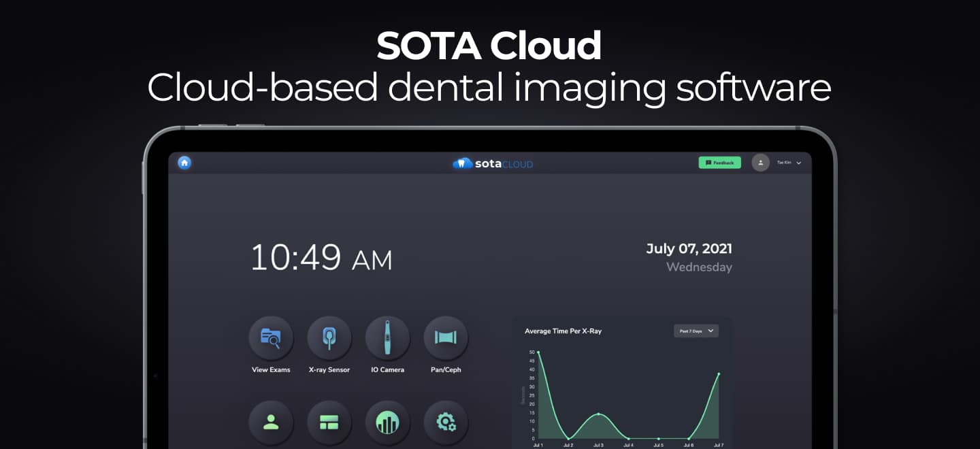The image size is (980, 449).
Task: Open the Past 7 Days dropdown
Action: coord(696,331)
